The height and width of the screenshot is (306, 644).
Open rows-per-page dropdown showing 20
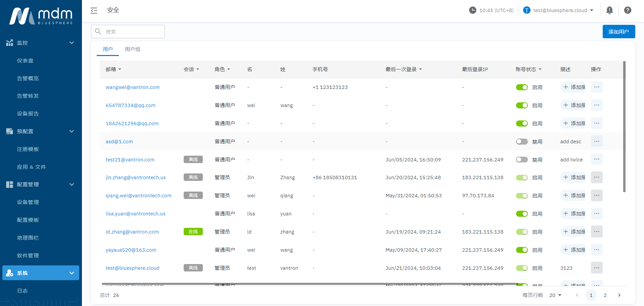555,295
